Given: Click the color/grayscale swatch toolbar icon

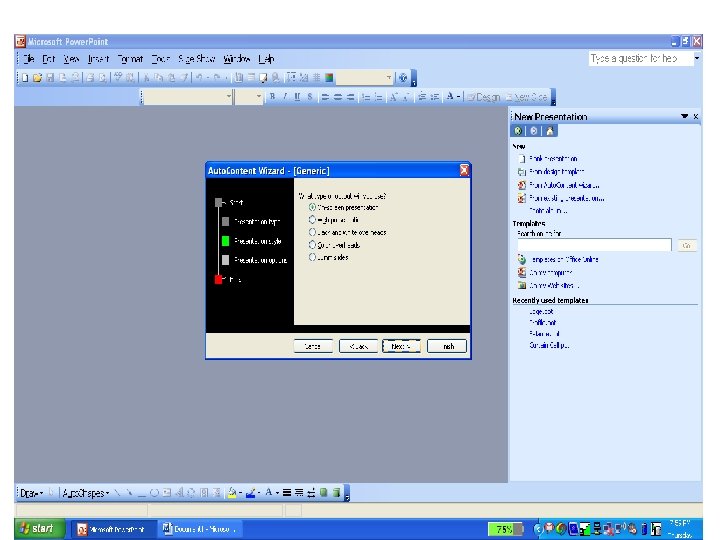Looking at the screenshot, I should click(329, 78).
